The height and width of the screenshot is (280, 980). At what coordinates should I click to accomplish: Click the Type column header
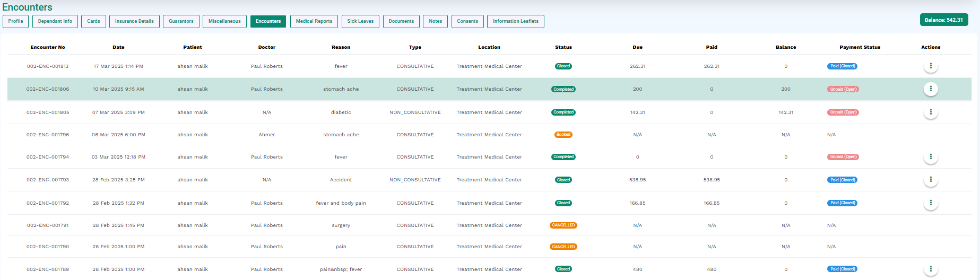415,47
